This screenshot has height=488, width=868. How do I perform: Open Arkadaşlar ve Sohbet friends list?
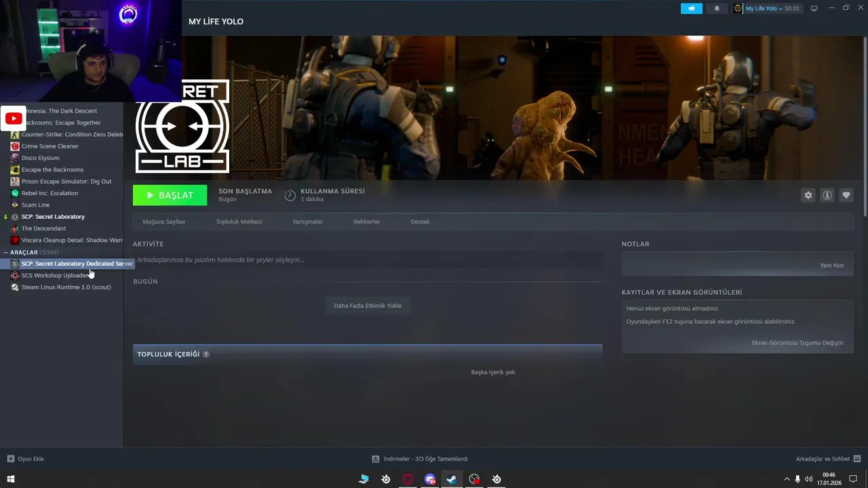828,459
